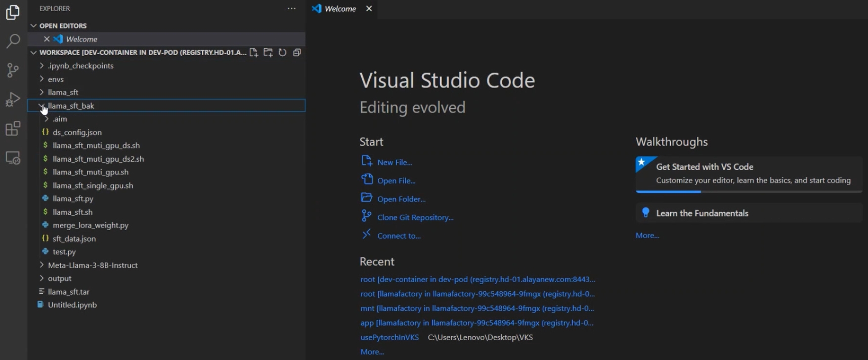Collapse the llama_sft_bak folder
The height and width of the screenshot is (360, 868).
[41, 106]
